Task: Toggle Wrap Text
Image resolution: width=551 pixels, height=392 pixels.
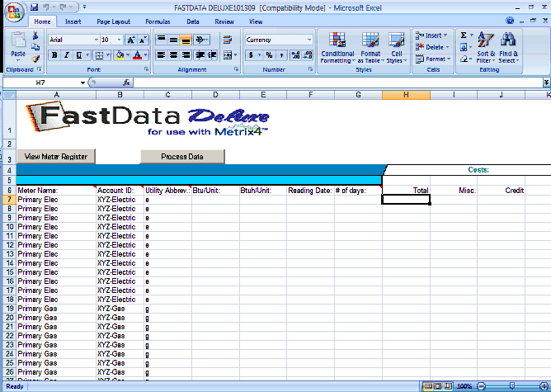Action: point(228,40)
